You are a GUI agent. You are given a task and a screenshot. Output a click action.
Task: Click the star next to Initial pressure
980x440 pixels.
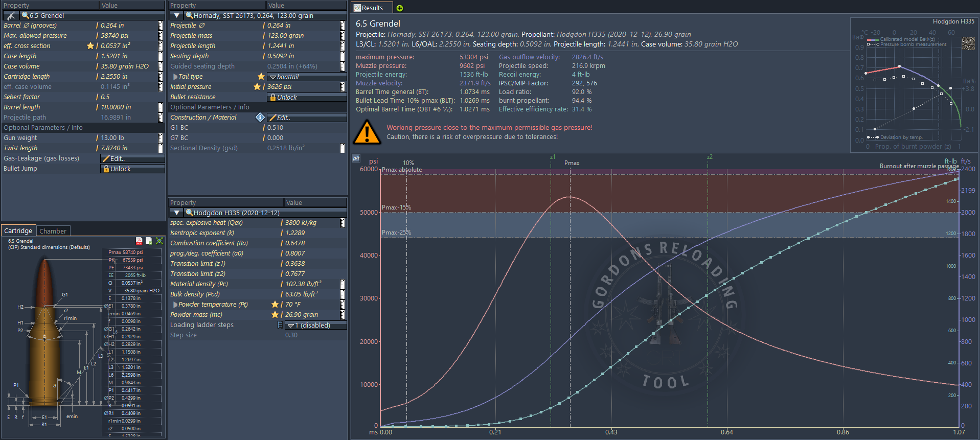click(x=257, y=87)
